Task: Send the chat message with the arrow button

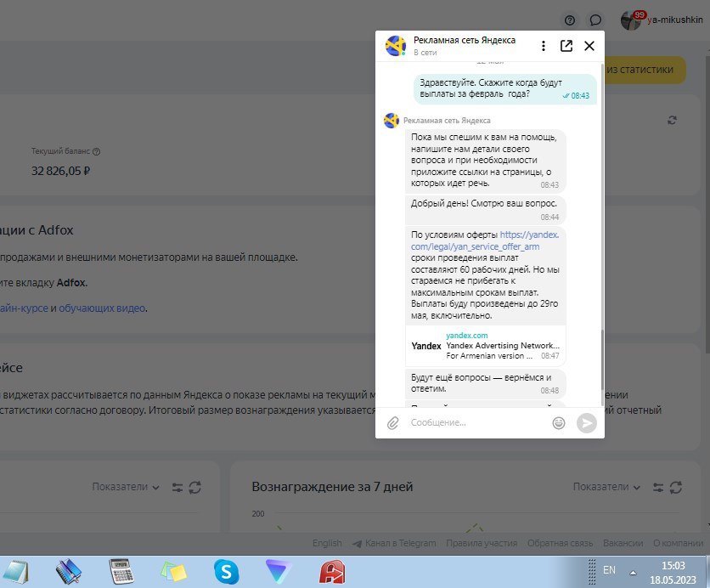Action: pos(586,423)
